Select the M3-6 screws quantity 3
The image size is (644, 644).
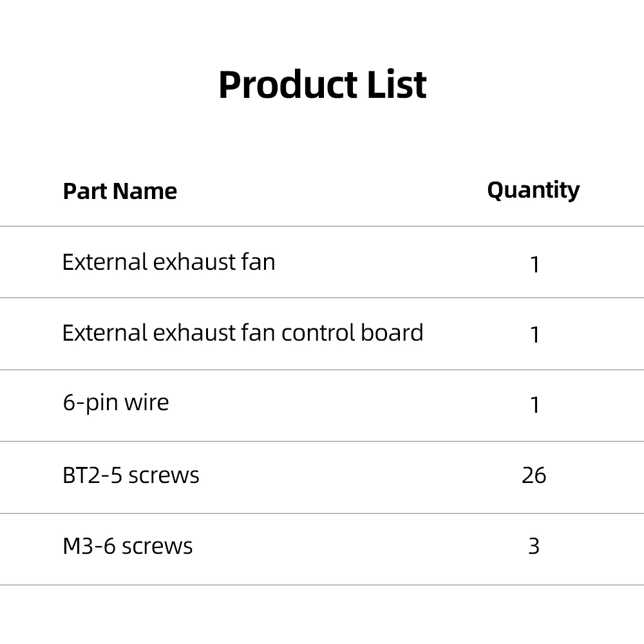534,546
